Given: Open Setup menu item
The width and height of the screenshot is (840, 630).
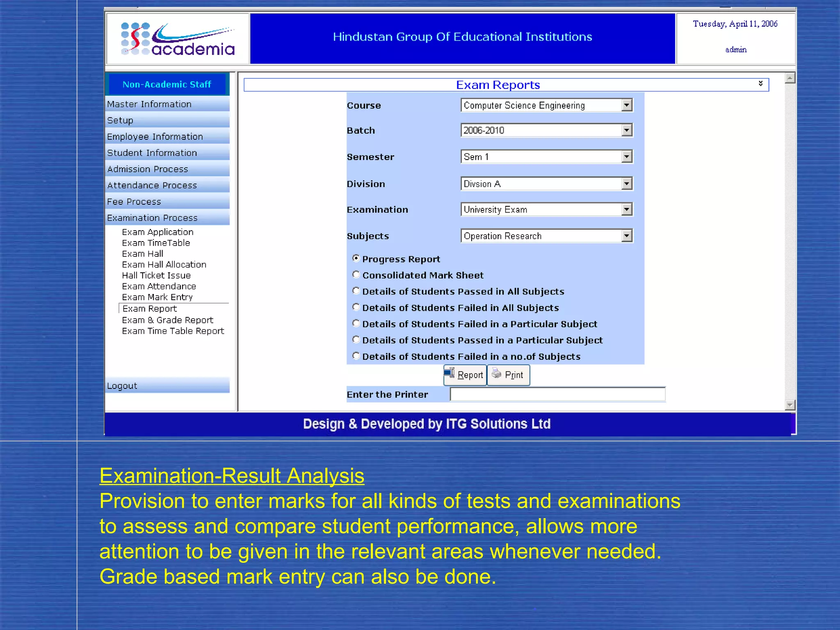Looking at the screenshot, I should (x=167, y=120).
